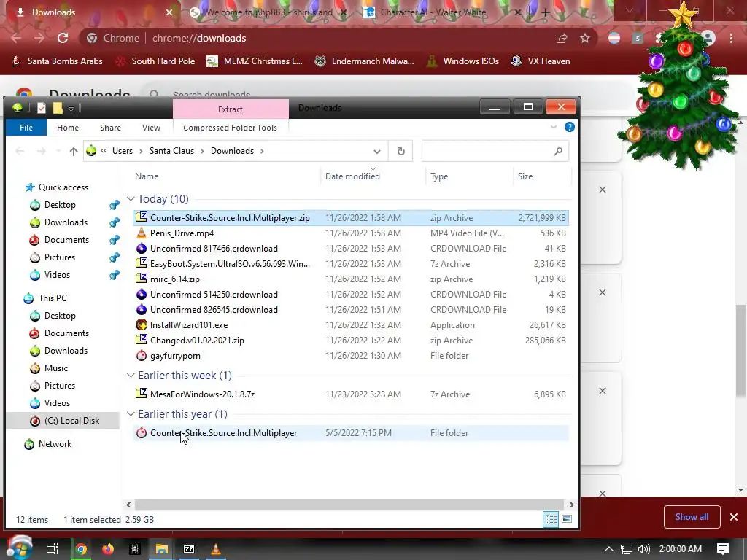The width and height of the screenshot is (747, 560).
Task: Click Show all downloads button
Action: pos(692,517)
